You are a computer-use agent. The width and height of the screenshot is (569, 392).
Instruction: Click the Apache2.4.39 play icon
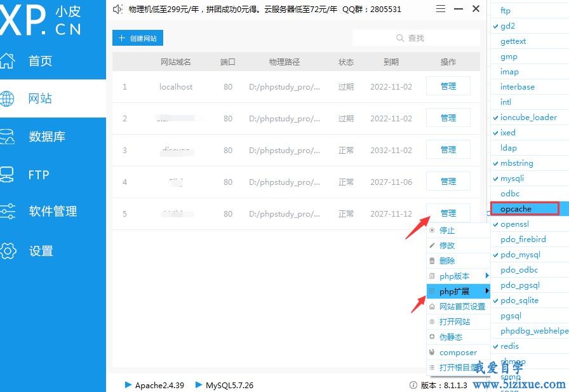128,384
